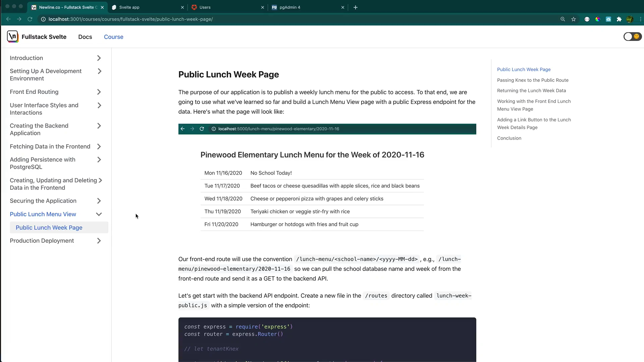Expand Creating, Updating and Deleting Data chevron
The width and height of the screenshot is (644, 362).
(100, 180)
